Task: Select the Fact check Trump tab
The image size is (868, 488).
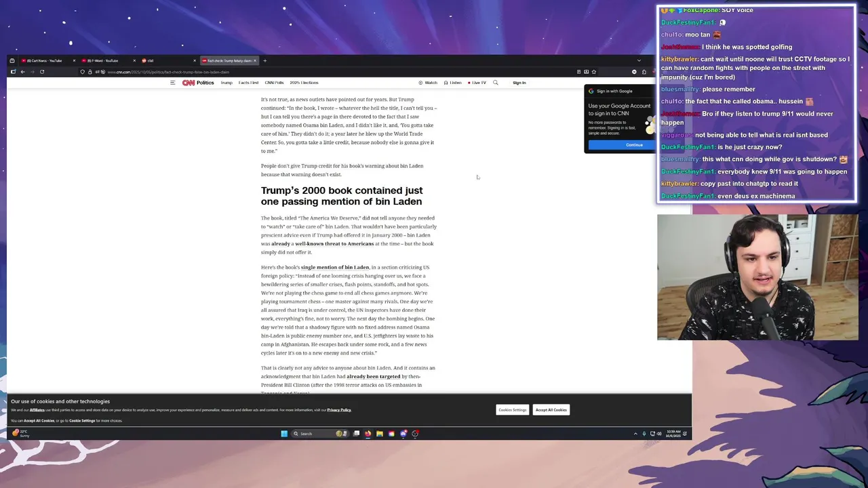Action: coord(229,60)
